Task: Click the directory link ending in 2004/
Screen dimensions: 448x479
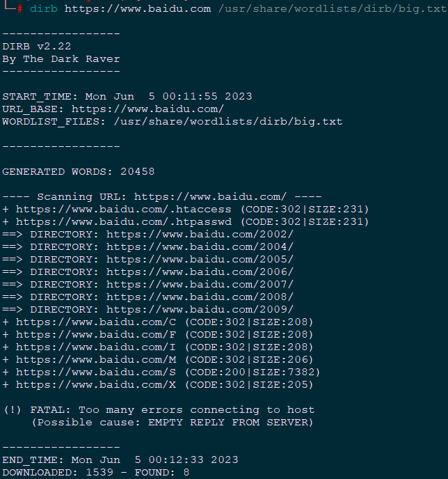Action: (x=200, y=246)
